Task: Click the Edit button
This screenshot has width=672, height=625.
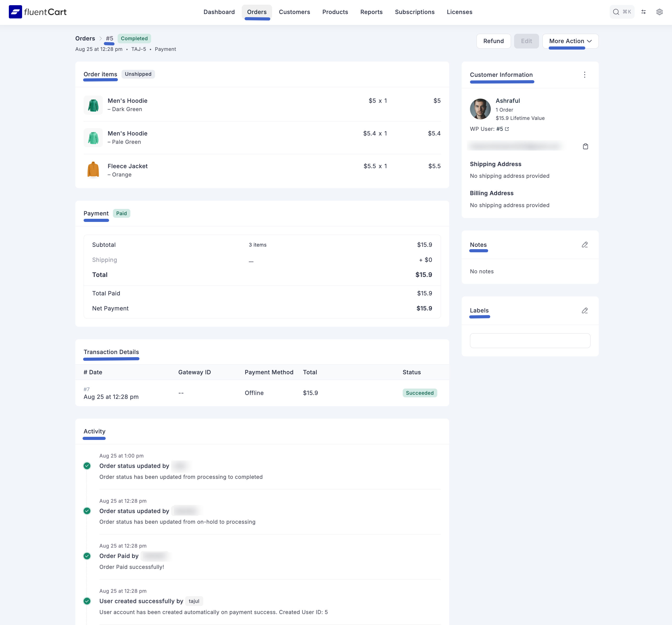Action: pos(526,41)
